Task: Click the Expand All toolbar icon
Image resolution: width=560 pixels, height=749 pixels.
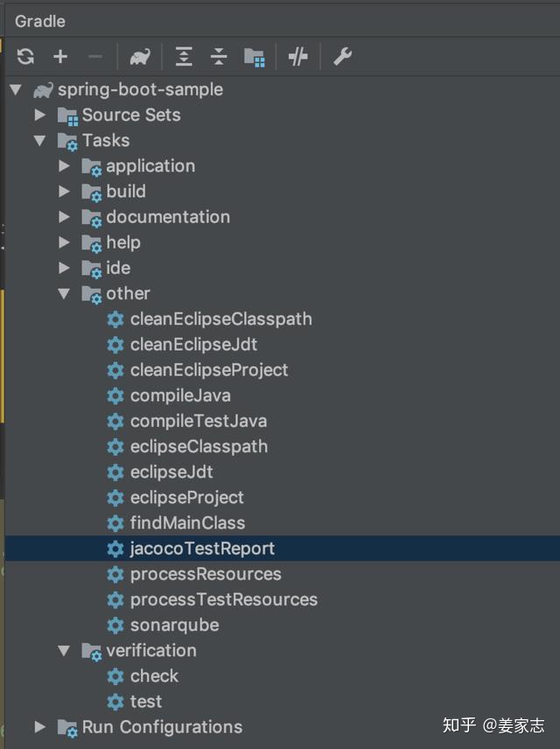Action: coord(184,57)
